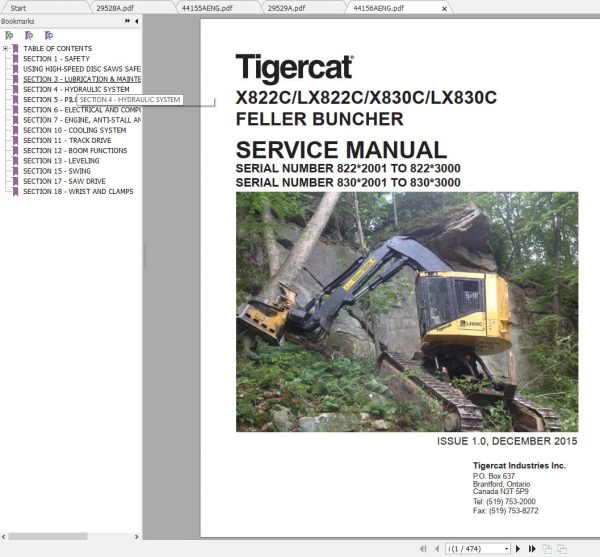
Task: Go to the next page
Action: pyautogui.click(x=518, y=549)
